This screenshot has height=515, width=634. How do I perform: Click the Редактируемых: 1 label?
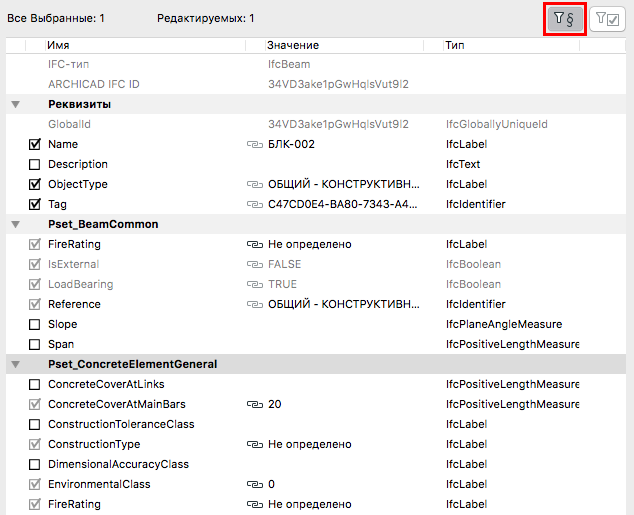(206, 19)
